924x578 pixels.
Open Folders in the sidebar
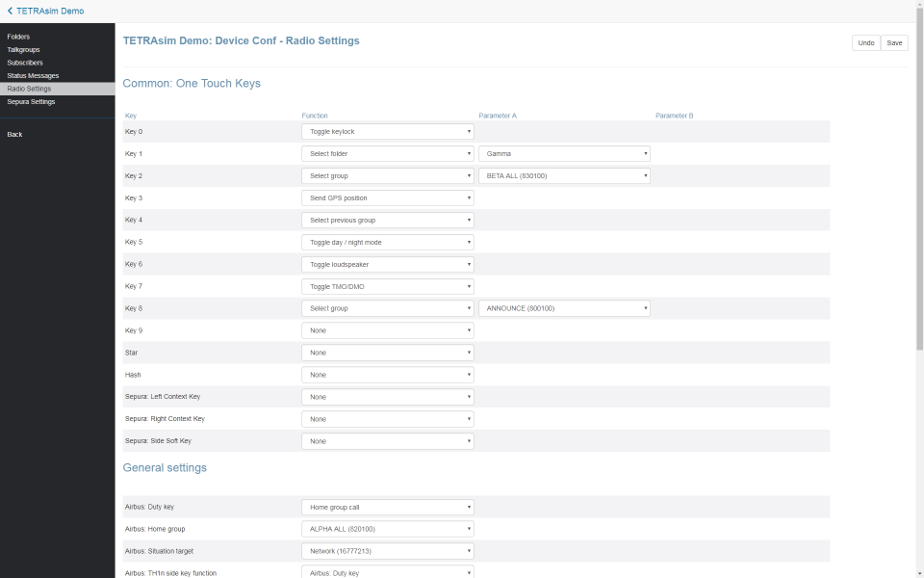pyautogui.click(x=18, y=37)
